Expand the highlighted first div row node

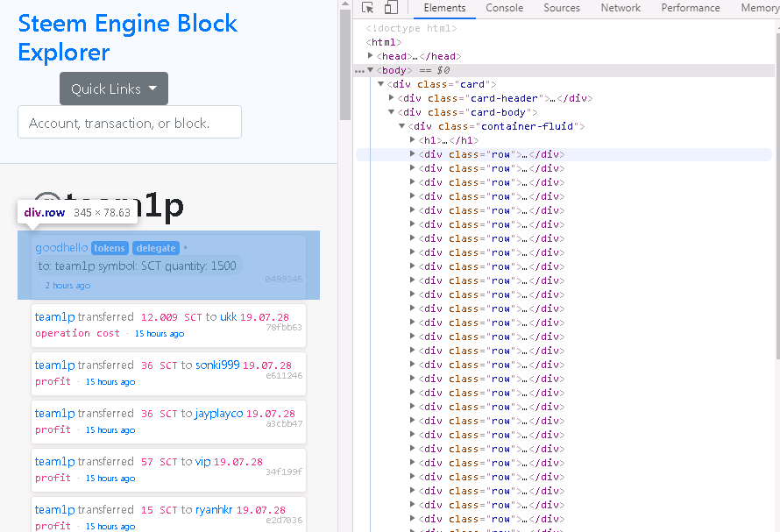[413, 153]
